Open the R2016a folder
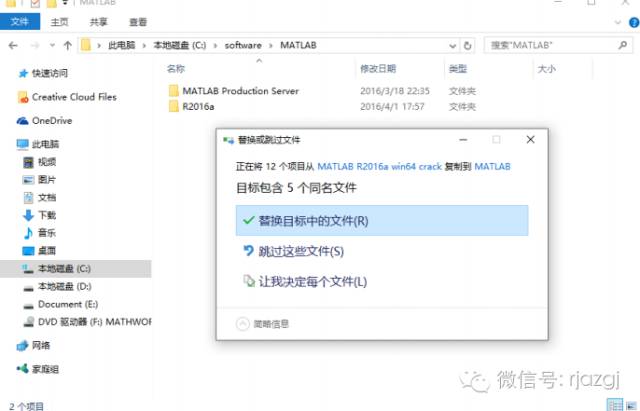This screenshot has width=640, height=411. [199, 106]
